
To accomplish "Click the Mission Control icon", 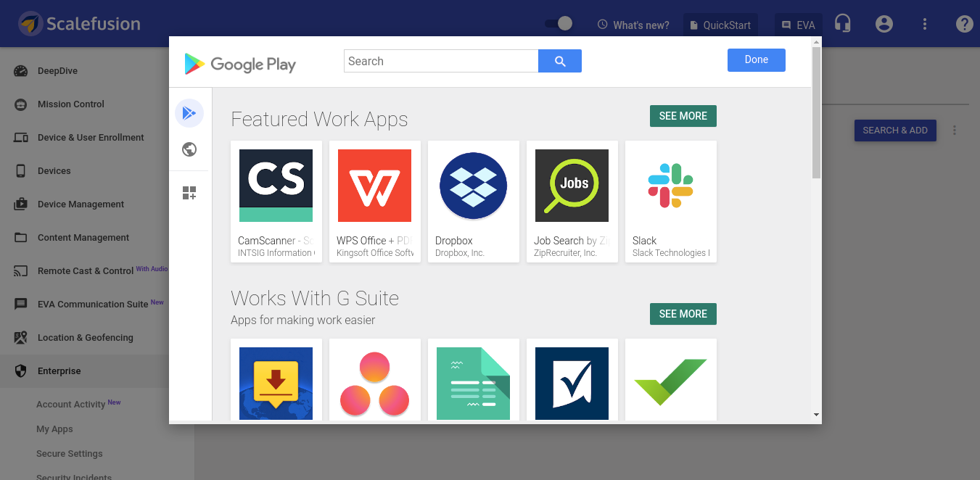I will click(21, 104).
